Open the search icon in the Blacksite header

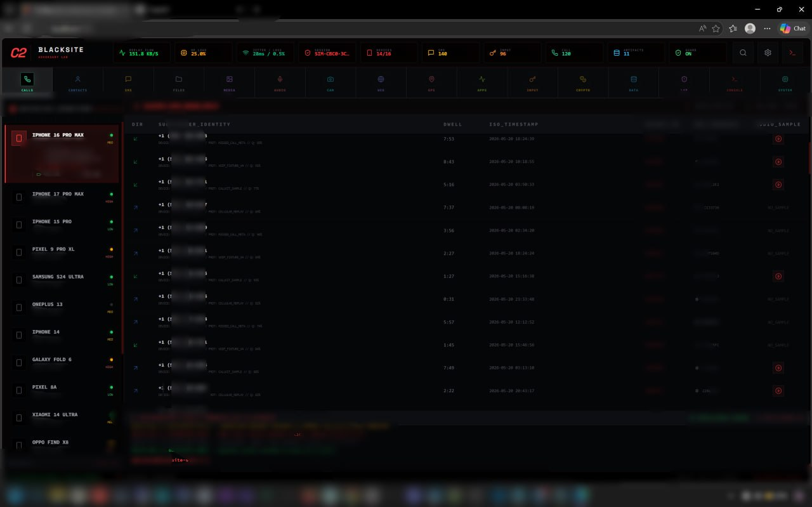pyautogui.click(x=743, y=53)
